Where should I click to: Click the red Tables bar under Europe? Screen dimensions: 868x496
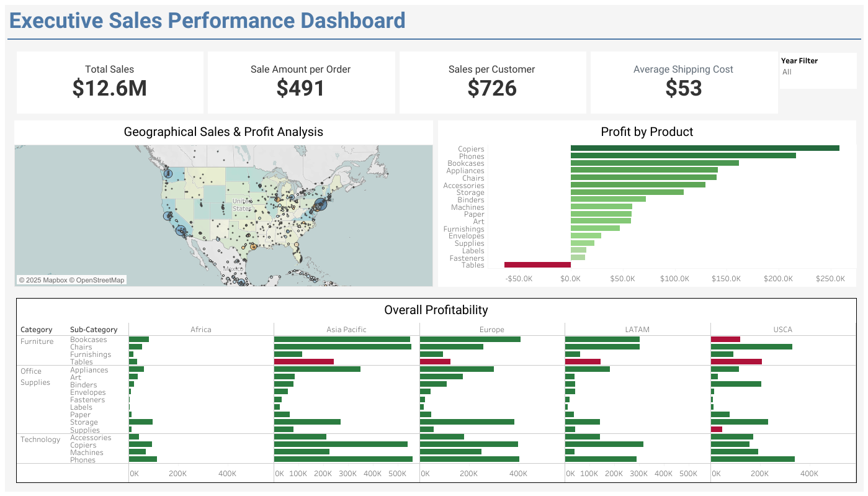(434, 361)
